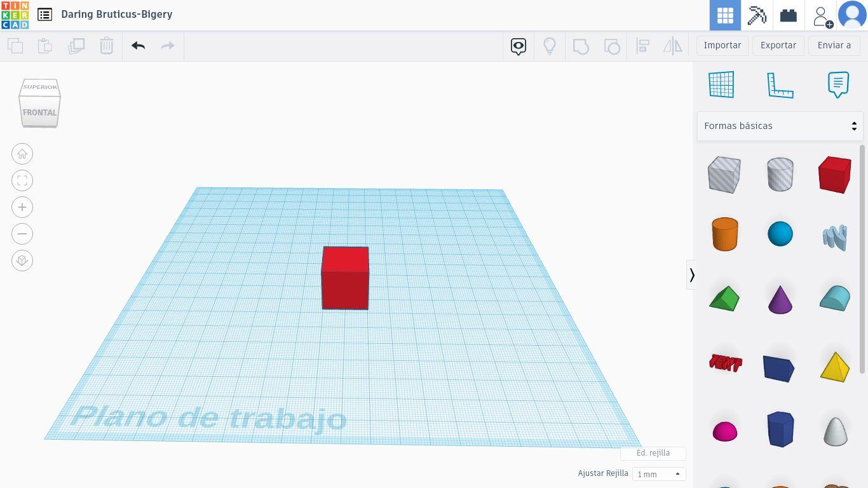This screenshot has height=488, width=868.
Task: Select the Workplane tool icon
Action: [x=722, y=85]
